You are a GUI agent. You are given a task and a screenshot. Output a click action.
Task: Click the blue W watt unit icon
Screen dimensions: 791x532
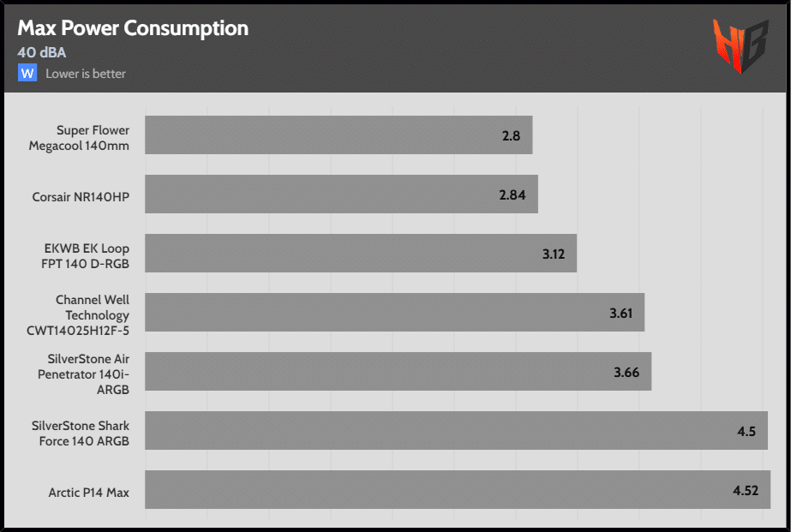tap(27, 73)
